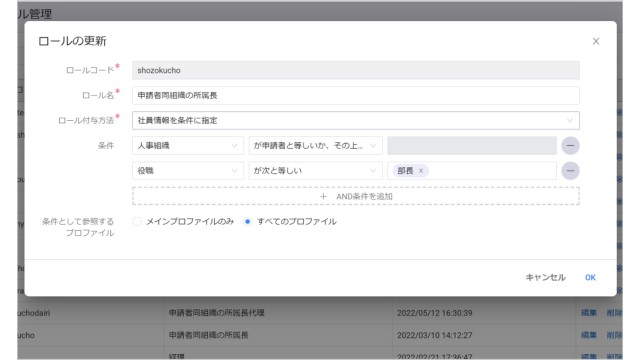The width and height of the screenshot is (640, 360).
Task: Confirm with OK button
Action: (590, 278)
